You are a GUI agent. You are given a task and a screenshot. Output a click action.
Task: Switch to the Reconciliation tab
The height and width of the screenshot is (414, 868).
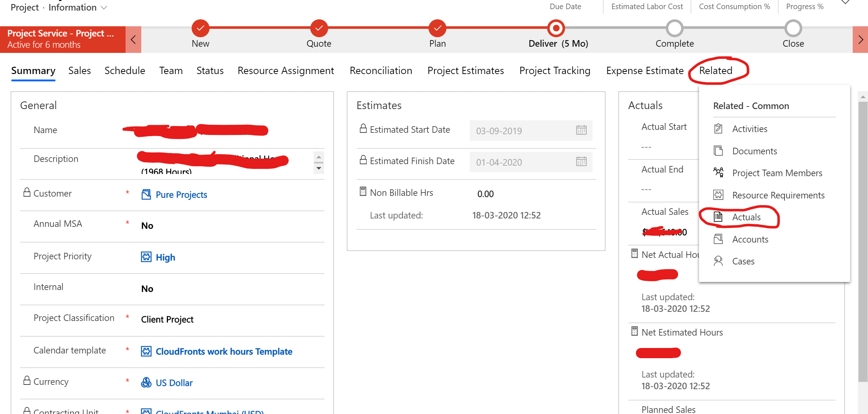381,70
